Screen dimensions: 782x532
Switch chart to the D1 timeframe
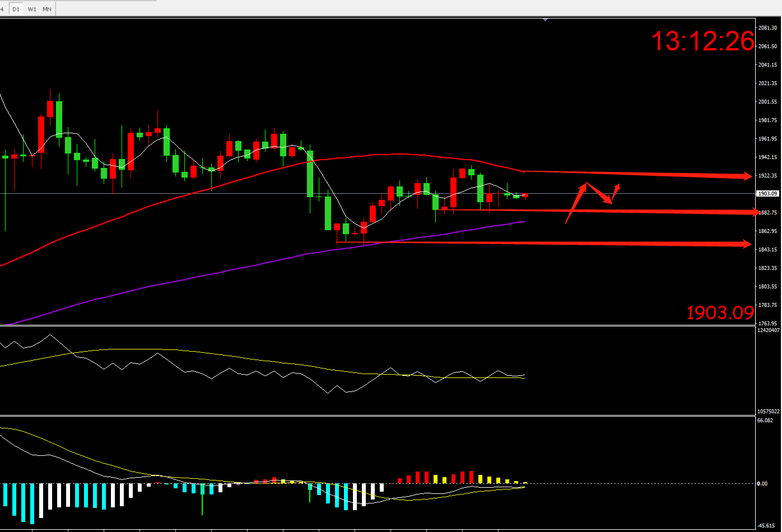tap(16, 9)
